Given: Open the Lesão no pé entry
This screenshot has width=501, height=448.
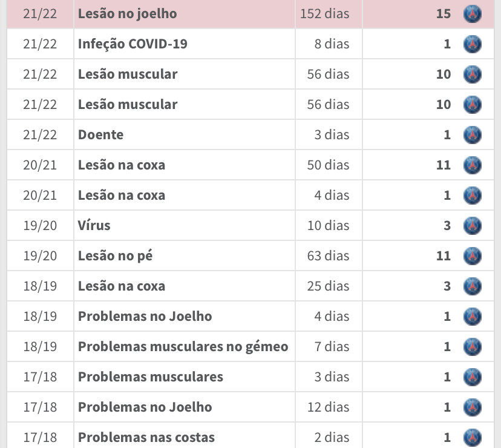Looking at the screenshot, I should point(115,255).
